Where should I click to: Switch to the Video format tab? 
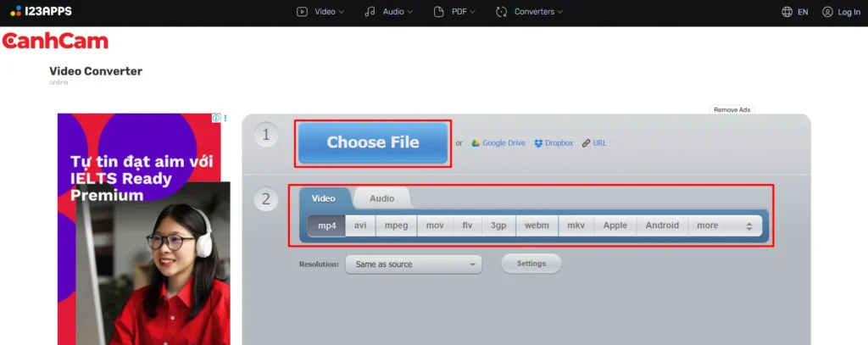(324, 198)
